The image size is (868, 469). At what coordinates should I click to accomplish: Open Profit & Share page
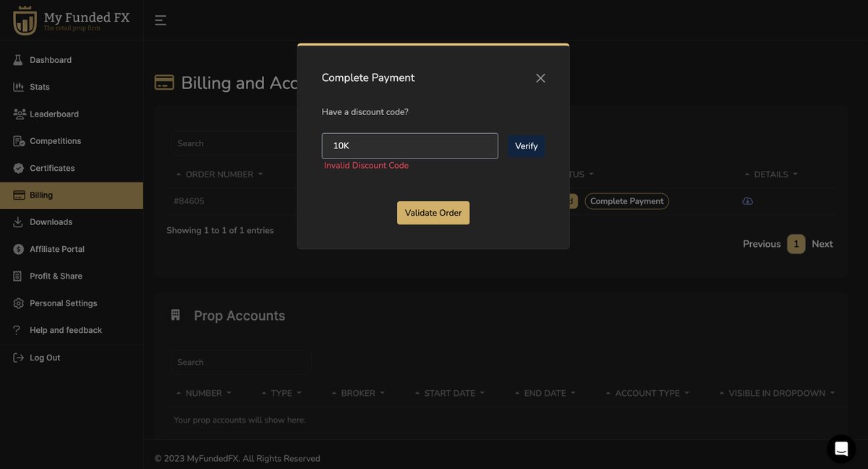point(71,276)
